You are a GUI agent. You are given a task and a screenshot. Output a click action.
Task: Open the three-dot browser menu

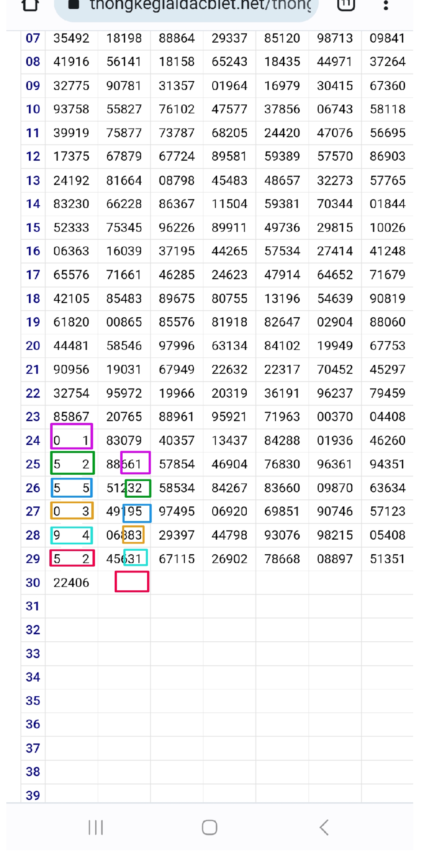click(386, 5)
